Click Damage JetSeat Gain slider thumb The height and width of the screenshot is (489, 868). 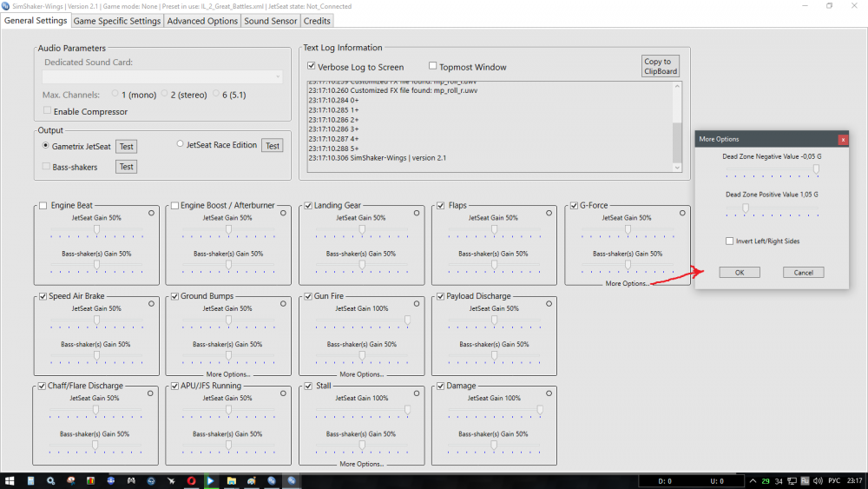(x=540, y=410)
